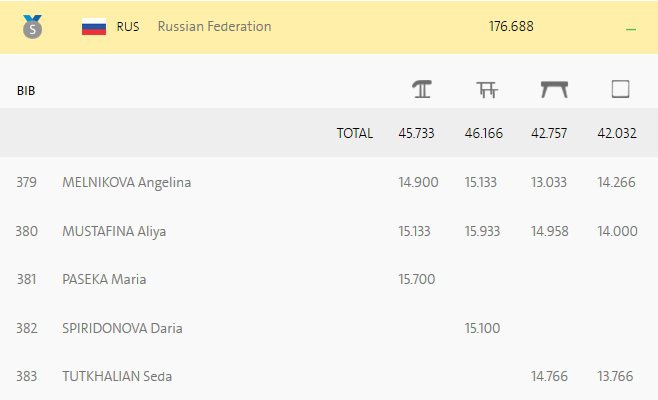Click the RUS country code
Image resolution: width=658 pixels, height=400 pixels.
coord(128,26)
